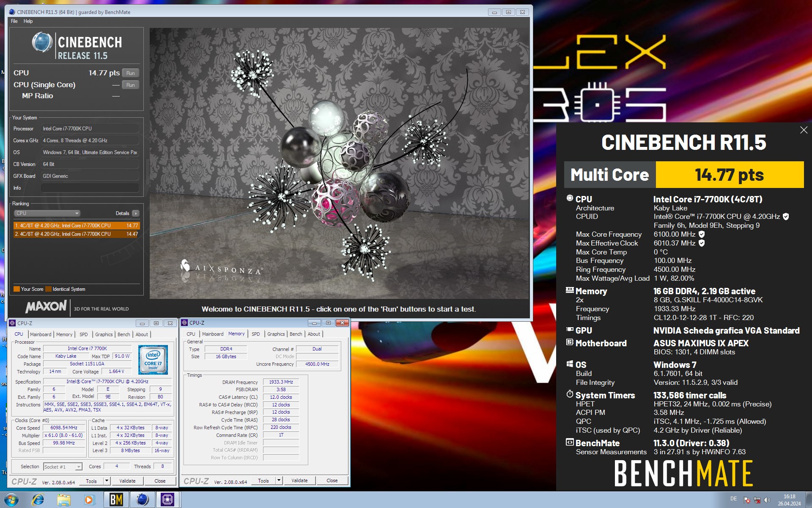Switch to CPU tab in right CPU-Z
This screenshot has height=508, width=812.
[x=191, y=334]
